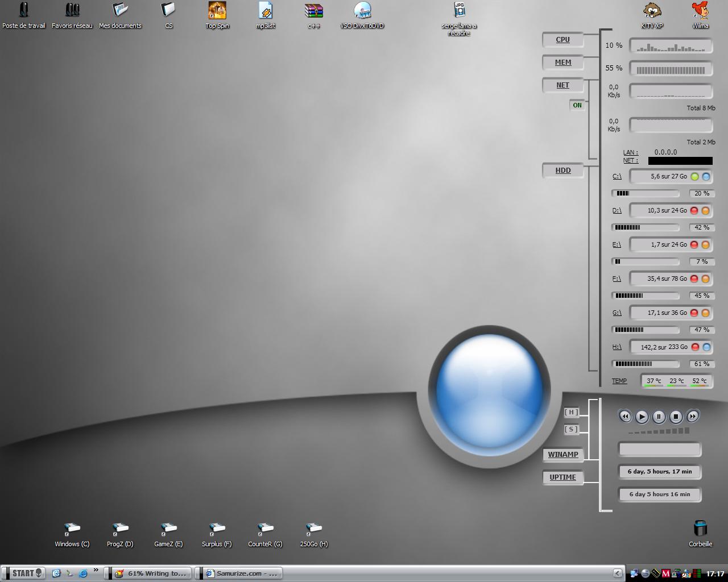Toggle the [H] button near Winamp
728x582 pixels.
click(571, 413)
